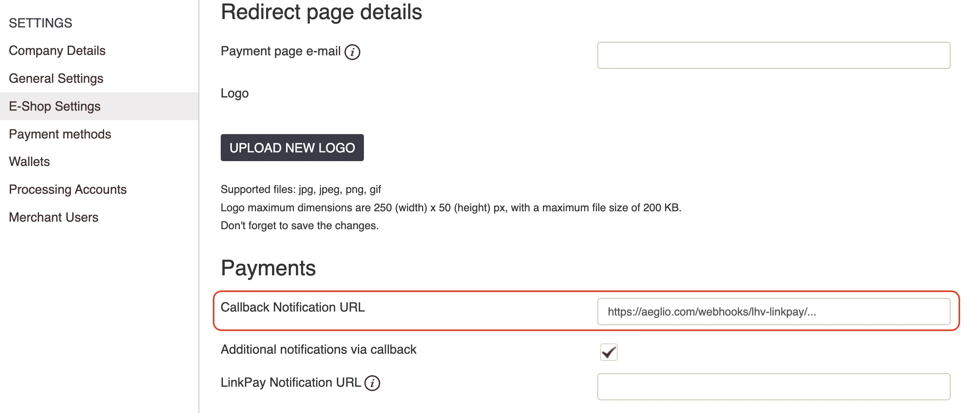The width and height of the screenshot is (980, 413).
Task: Open Company Details settings
Action: [57, 51]
